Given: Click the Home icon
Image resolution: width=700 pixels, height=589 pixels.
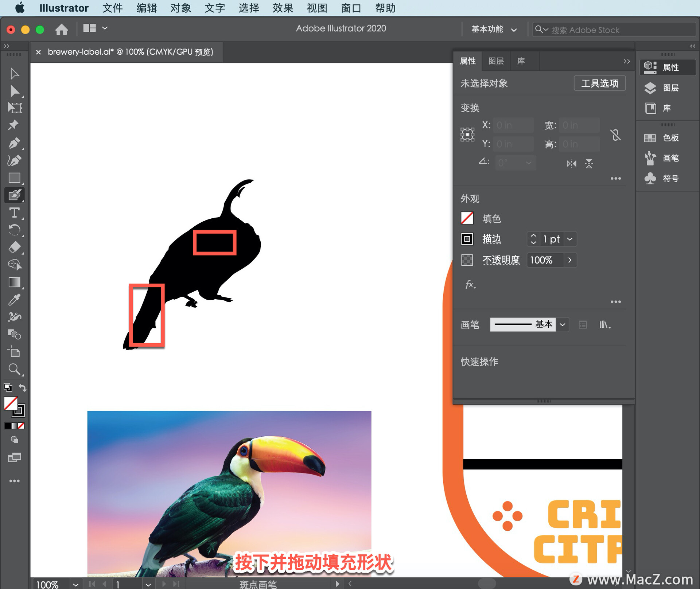Looking at the screenshot, I should click(61, 29).
